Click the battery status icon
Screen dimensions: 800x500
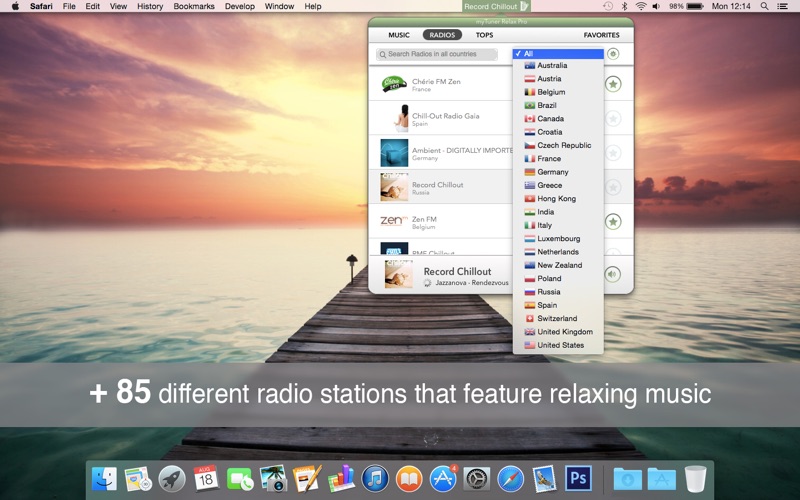pyautogui.click(x=695, y=6)
